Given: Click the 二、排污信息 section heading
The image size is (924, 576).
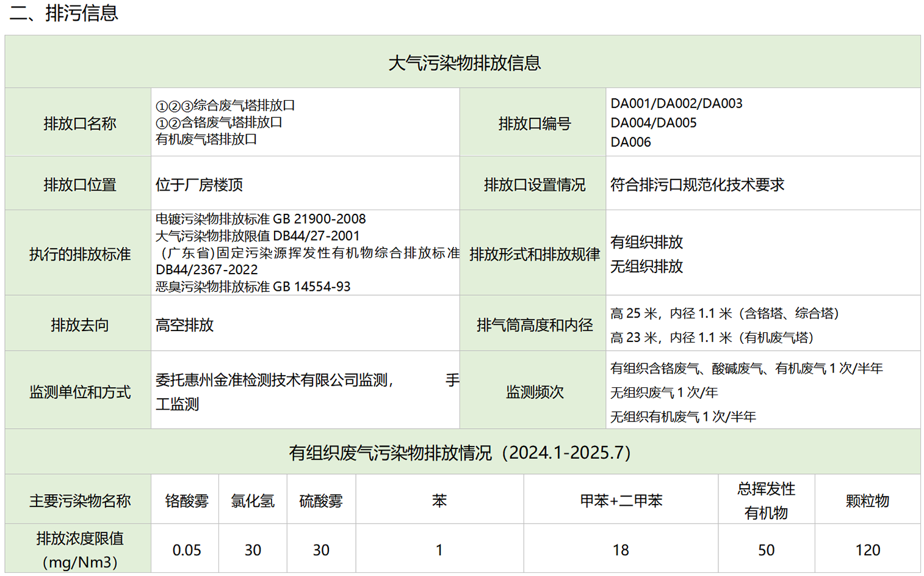Looking at the screenshot, I should click(64, 13).
